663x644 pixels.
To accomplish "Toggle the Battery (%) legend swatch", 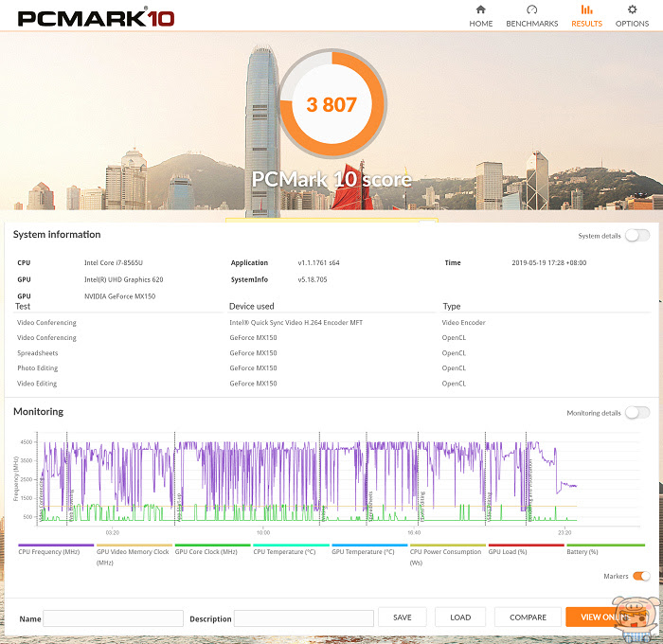I will (605, 546).
